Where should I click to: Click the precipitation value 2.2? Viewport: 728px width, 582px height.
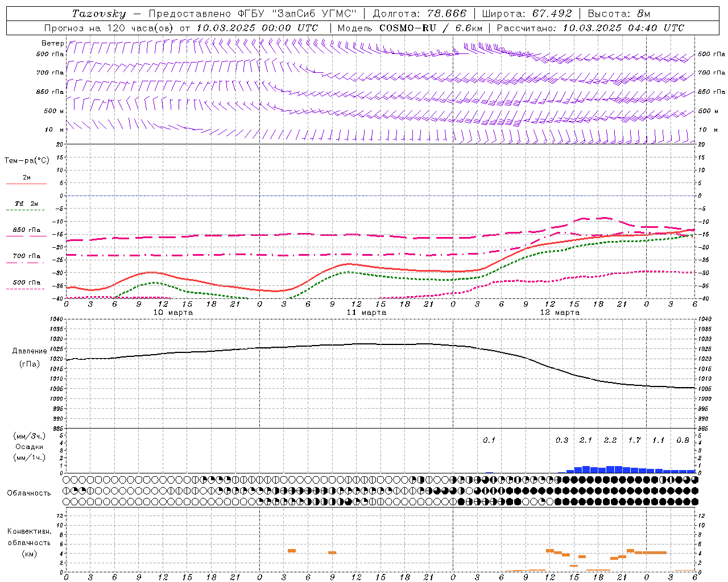click(610, 440)
